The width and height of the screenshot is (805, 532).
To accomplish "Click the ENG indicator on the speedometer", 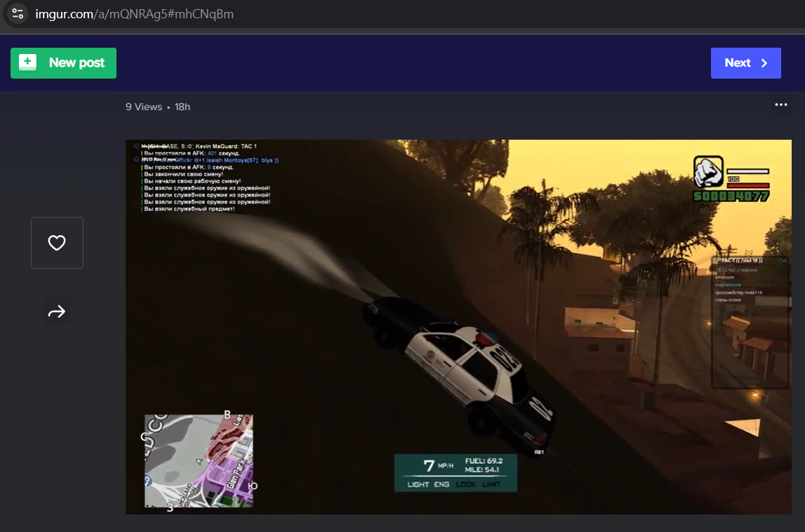I will point(441,485).
